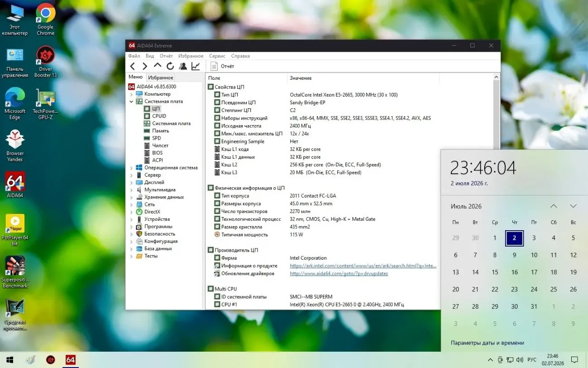Open the Driver Booster taskbar icon

click(x=50, y=360)
